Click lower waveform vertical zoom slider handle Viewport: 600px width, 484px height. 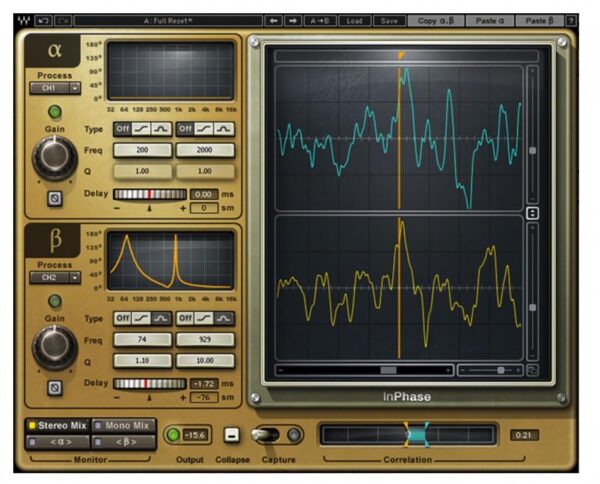(532, 308)
